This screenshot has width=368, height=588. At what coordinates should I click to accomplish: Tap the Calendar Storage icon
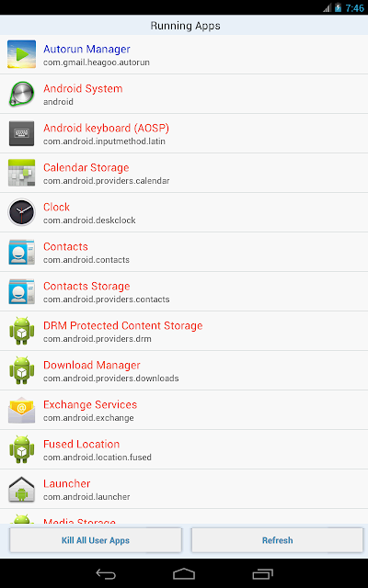coord(21,173)
